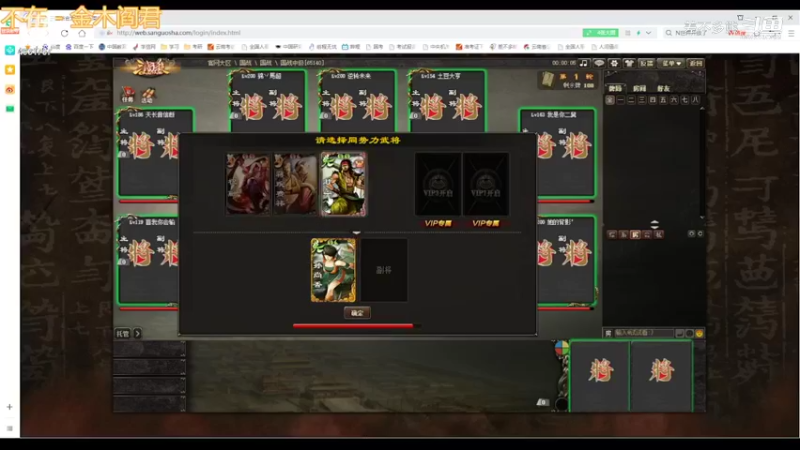Click the 托管 auto-play button
Viewport: 800px width, 450px height.
click(123, 334)
